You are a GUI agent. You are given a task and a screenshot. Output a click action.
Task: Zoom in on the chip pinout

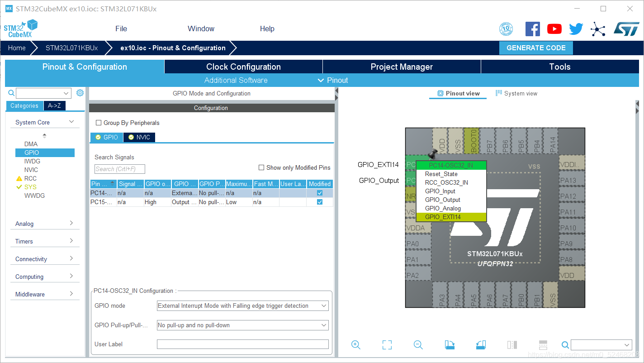pos(356,345)
